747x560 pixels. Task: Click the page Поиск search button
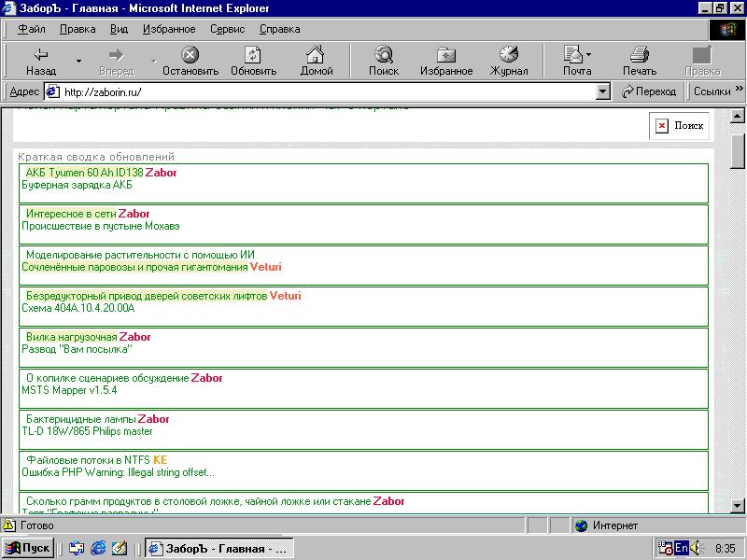click(680, 126)
